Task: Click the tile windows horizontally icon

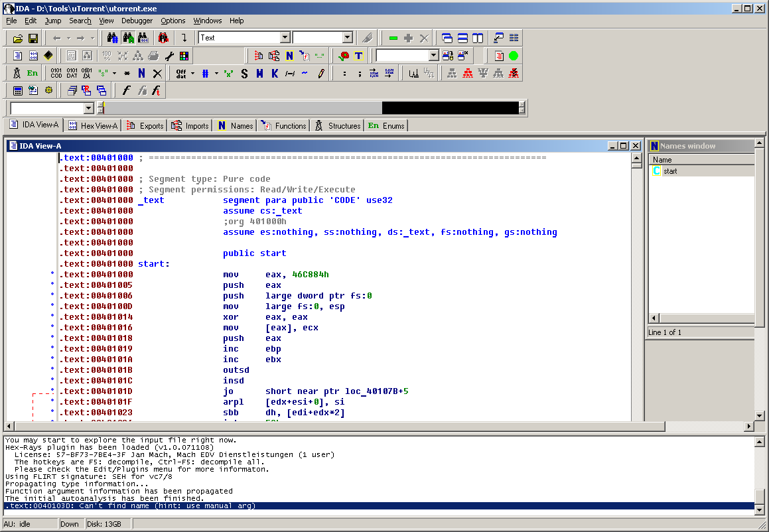Action: pos(462,38)
